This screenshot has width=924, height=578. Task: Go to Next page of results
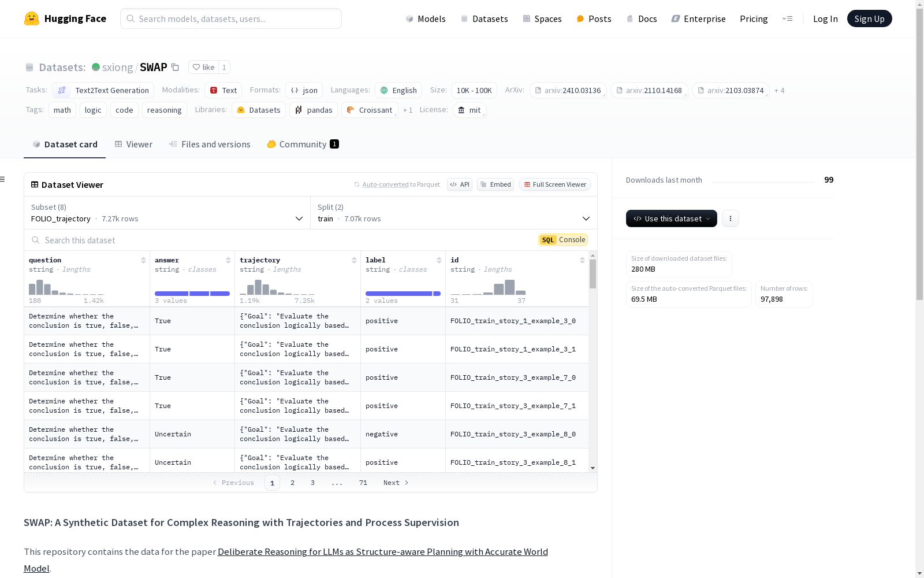pos(396,483)
